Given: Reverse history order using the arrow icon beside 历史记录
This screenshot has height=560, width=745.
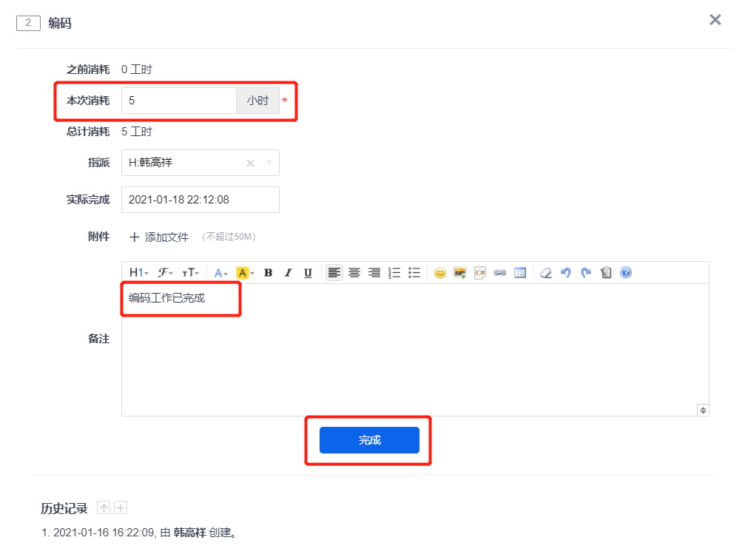Looking at the screenshot, I should (104, 508).
